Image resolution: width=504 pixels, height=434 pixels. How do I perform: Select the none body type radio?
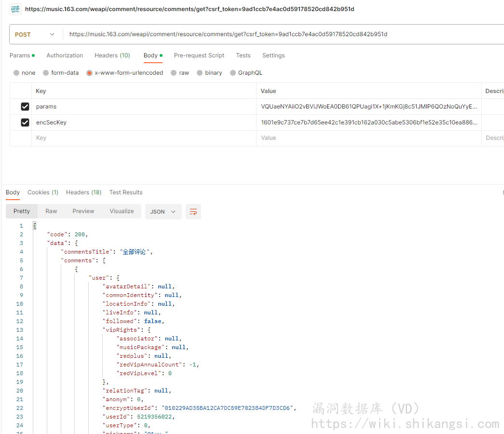click(16, 73)
